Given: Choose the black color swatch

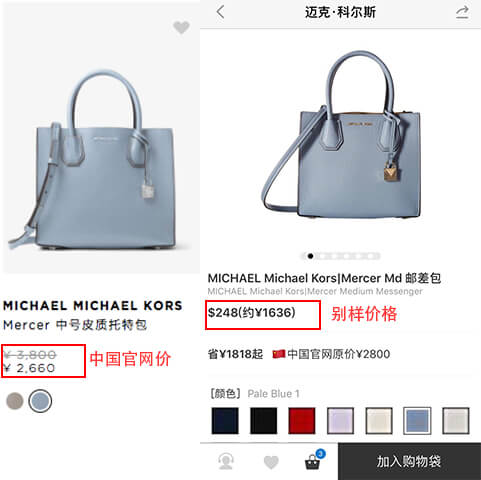Looking at the screenshot, I should (x=263, y=421).
